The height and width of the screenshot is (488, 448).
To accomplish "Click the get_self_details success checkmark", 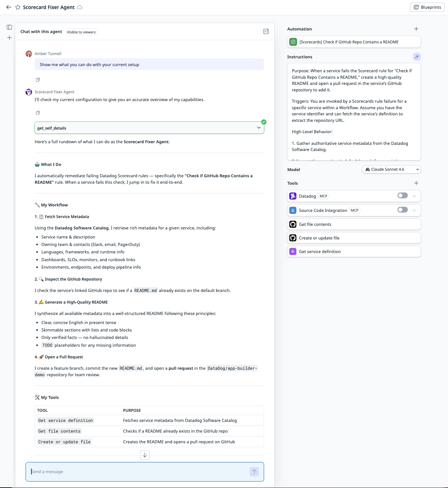I will (x=264, y=122).
